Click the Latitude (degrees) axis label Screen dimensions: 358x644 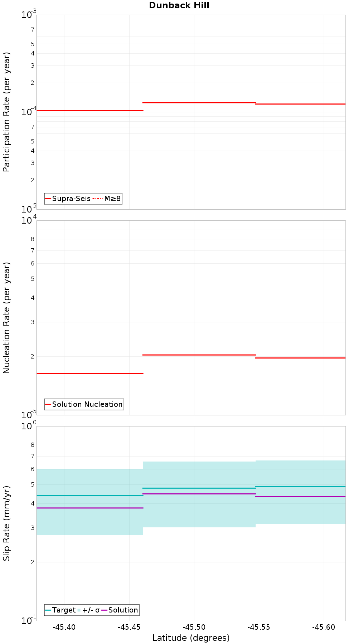click(191, 638)
